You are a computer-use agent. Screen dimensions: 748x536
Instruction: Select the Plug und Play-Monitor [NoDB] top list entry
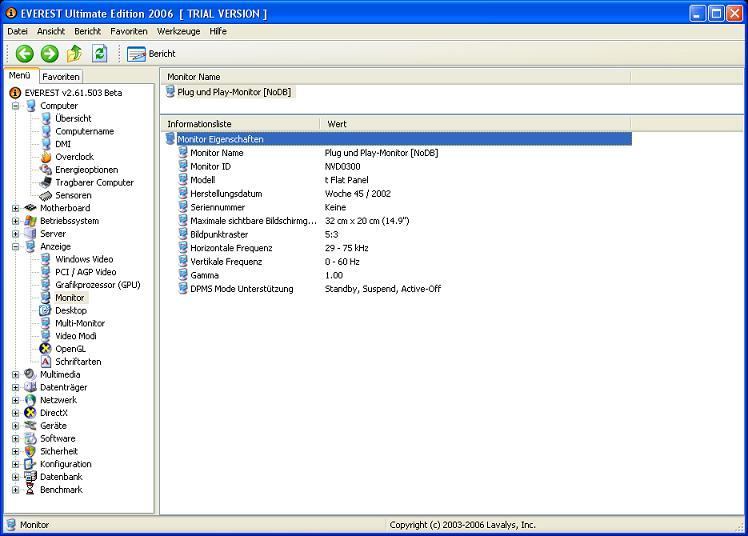click(x=229, y=92)
